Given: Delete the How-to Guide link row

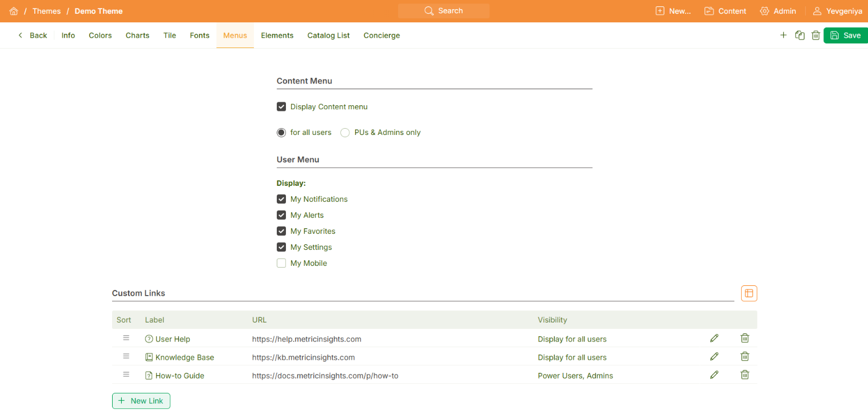Looking at the screenshot, I should click(744, 375).
